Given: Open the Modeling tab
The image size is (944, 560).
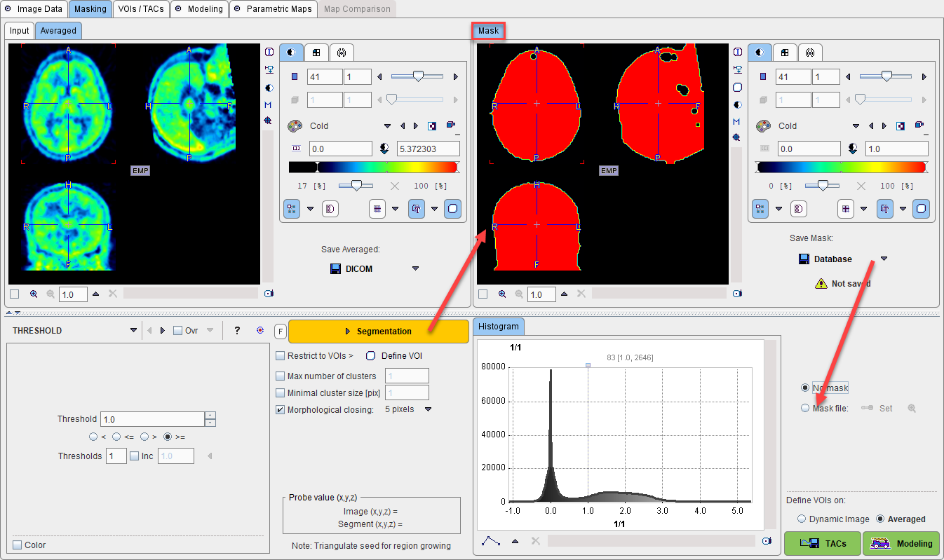Looking at the screenshot, I should (200, 9).
